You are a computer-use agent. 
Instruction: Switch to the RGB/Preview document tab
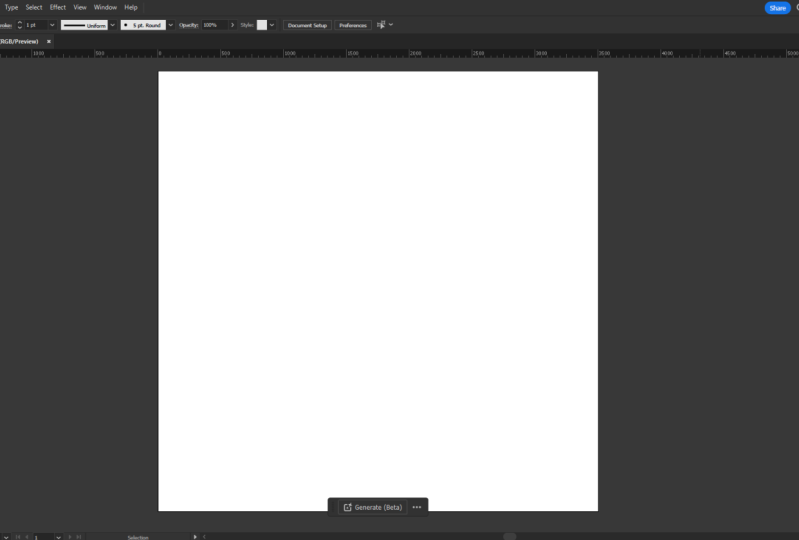[19, 41]
